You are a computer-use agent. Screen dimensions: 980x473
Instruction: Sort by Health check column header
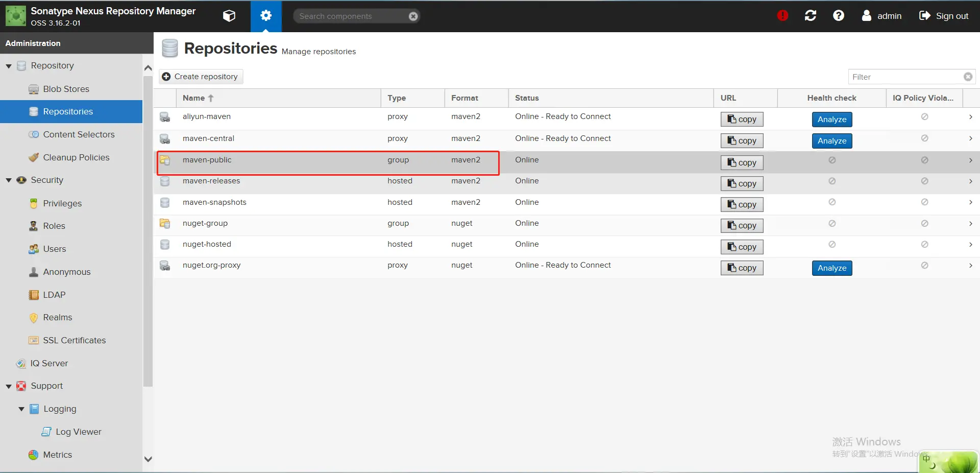[x=831, y=98]
